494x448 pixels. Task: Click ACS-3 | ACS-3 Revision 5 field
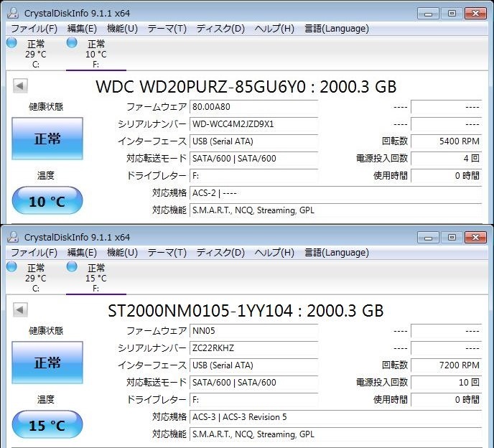[x=336, y=417]
